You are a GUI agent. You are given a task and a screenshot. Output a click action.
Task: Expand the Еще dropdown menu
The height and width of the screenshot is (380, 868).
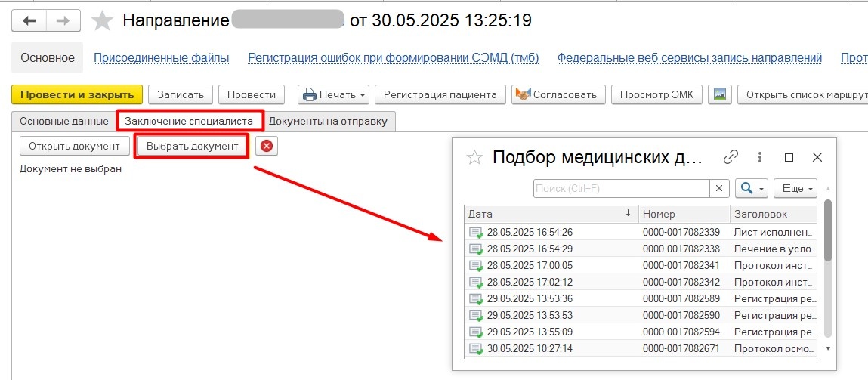point(798,188)
